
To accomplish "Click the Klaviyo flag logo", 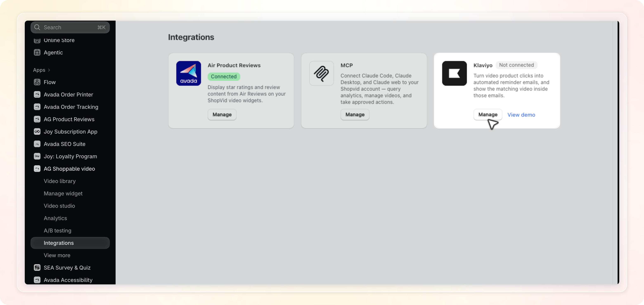I will click(455, 73).
